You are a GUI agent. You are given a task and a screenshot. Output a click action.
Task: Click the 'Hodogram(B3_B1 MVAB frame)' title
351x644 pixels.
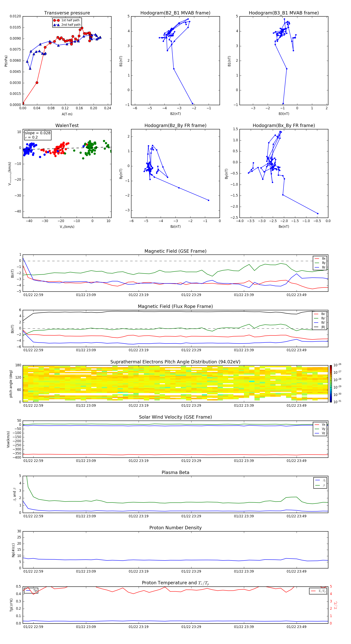(284, 13)
